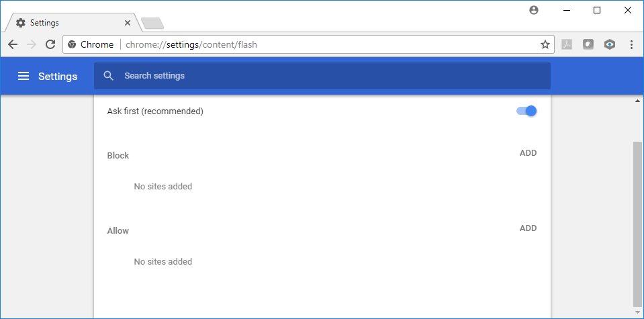Toggle off Ask first (recommended)
Image resolution: width=644 pixels, height=319 pixels.
(x=526, y=111)
